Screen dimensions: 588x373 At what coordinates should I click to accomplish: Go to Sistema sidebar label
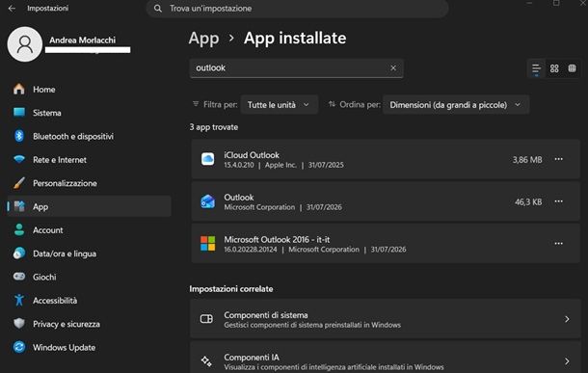coord(47,113)
